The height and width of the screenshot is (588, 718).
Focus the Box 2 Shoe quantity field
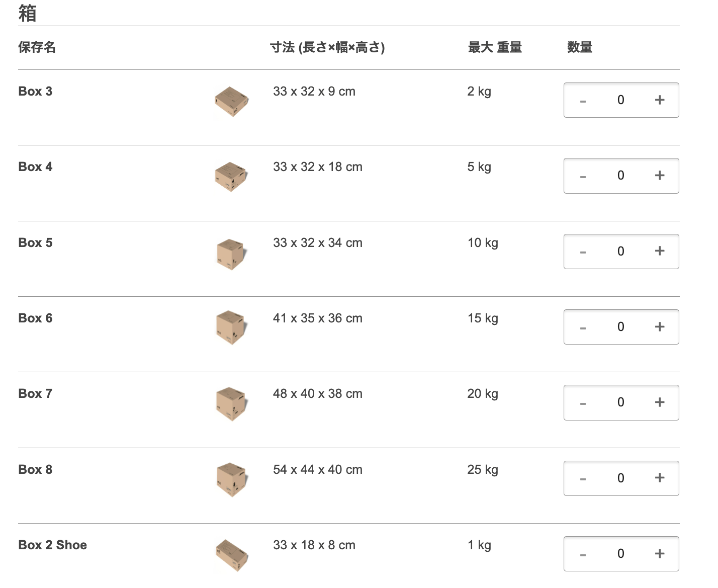[x=621, y=554]
